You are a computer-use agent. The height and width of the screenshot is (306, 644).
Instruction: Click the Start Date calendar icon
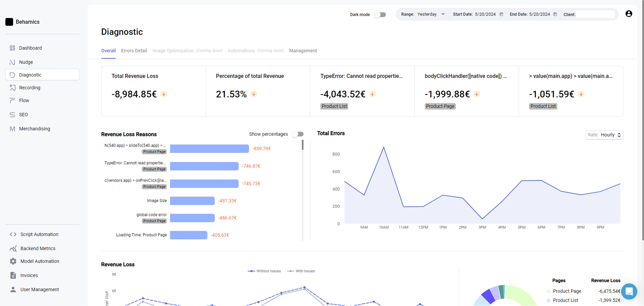click(501, 14)
